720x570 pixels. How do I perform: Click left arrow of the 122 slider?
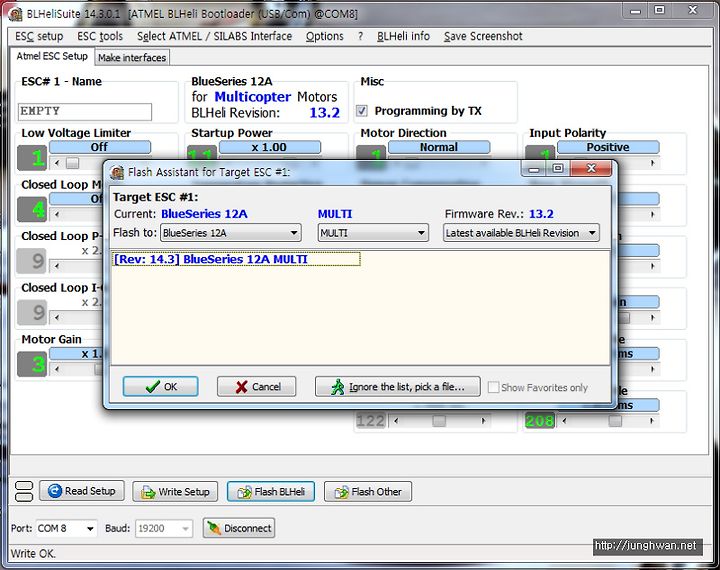[396, 421]
